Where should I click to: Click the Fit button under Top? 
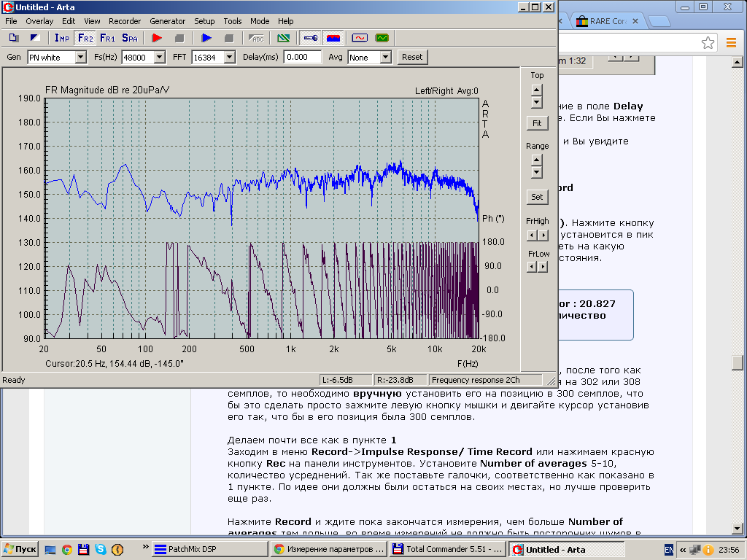click(x=537, y=123)
